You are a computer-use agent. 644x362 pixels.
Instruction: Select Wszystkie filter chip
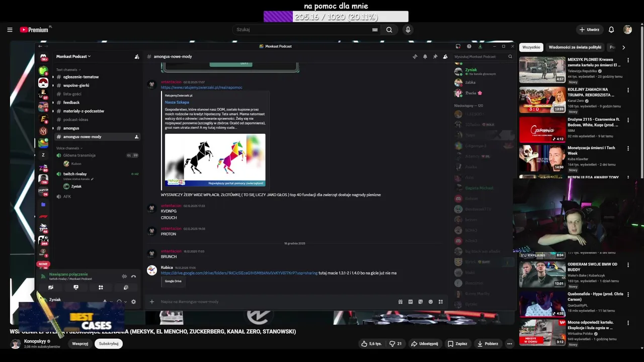coord(531,47)
